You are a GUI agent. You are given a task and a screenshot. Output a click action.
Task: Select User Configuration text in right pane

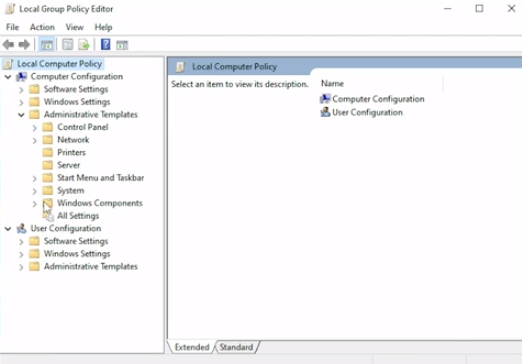pos(367,112)
